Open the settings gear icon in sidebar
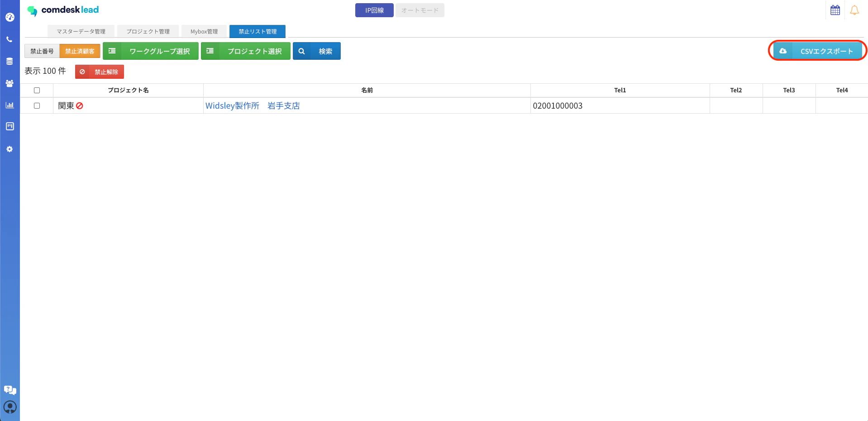 tap(10, 149)
